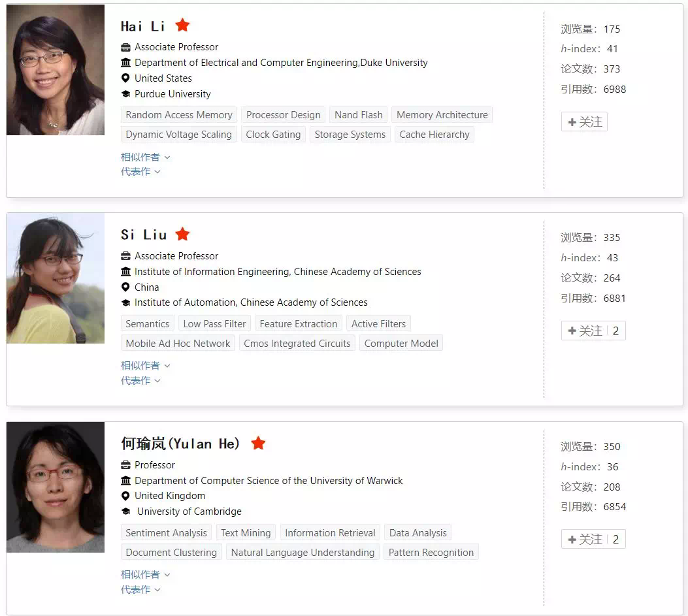Click the red star next to Yulan He
This screenshot has width=688, height=616.
pyautogui.click(x=258, y=443)
